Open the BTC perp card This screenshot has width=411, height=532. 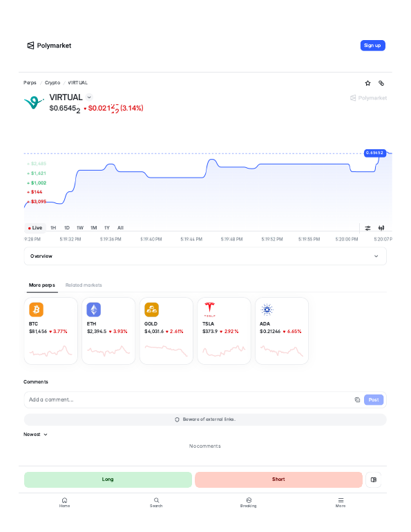click(x=51, y=331)
